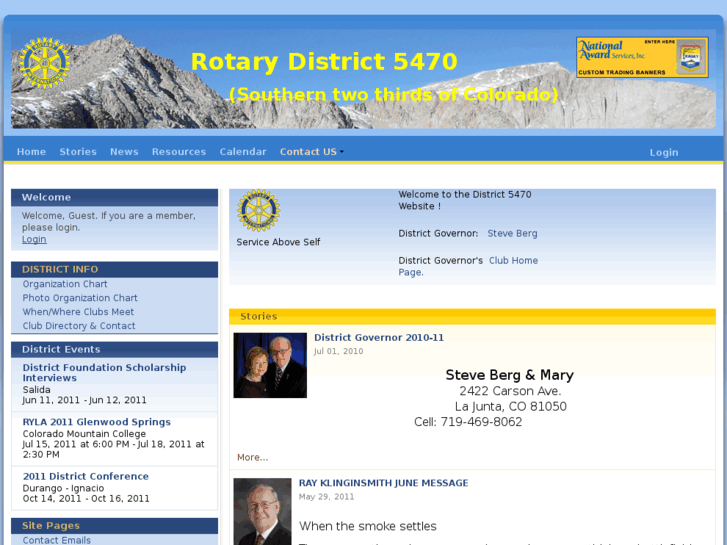Open Club Directory & Contact link
Viewport: 727px width, 545px height.
coord(79,326)
